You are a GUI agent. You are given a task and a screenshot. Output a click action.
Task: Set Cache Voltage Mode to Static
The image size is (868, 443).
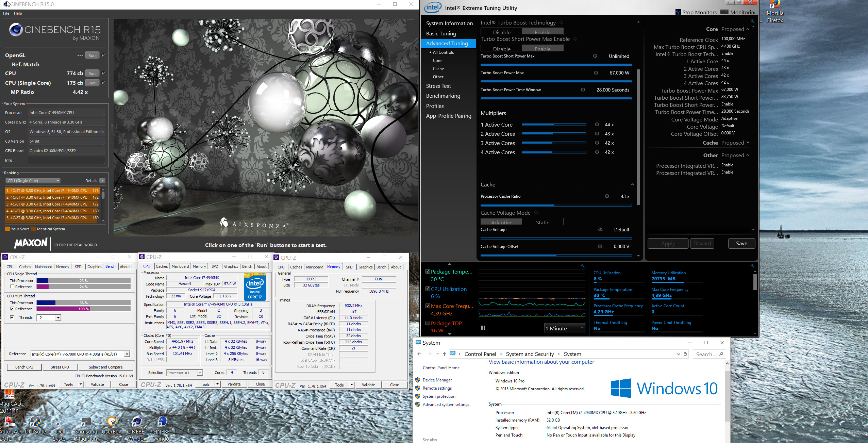[x=542, y=222]
